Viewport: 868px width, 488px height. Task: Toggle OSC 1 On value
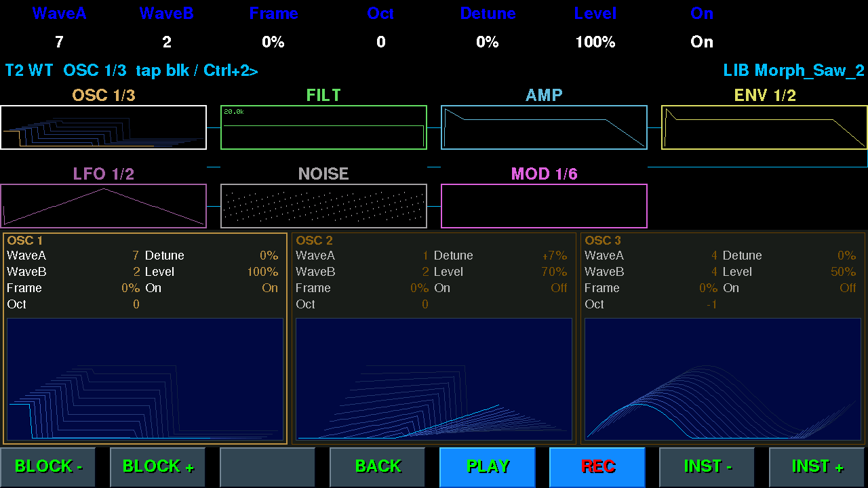[270, 288]
